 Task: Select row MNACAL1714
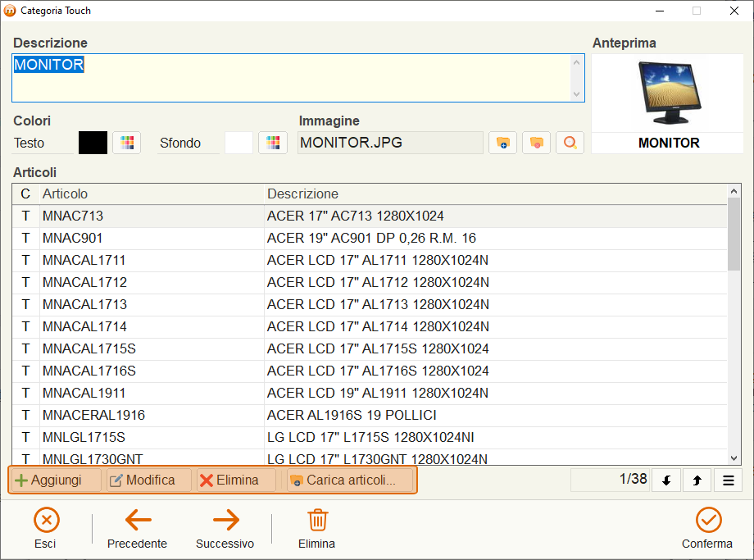pyautogui.click(x=370, y=326)
